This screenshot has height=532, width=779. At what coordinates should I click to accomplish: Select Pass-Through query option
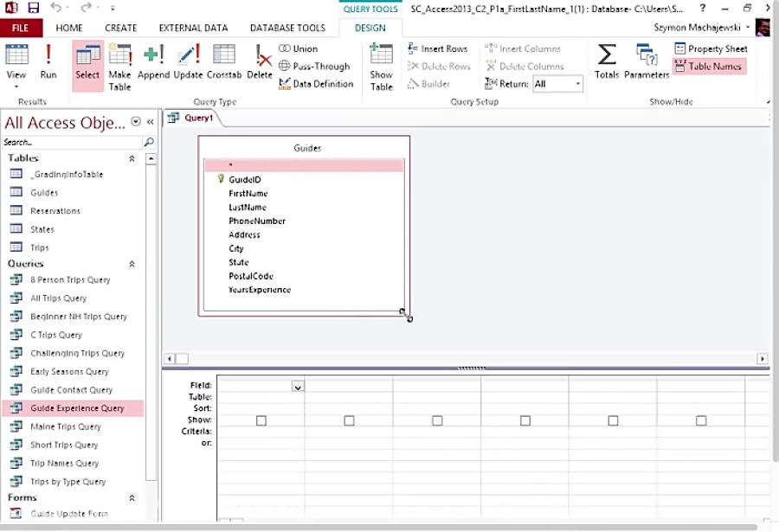click(x=314, y=66)
